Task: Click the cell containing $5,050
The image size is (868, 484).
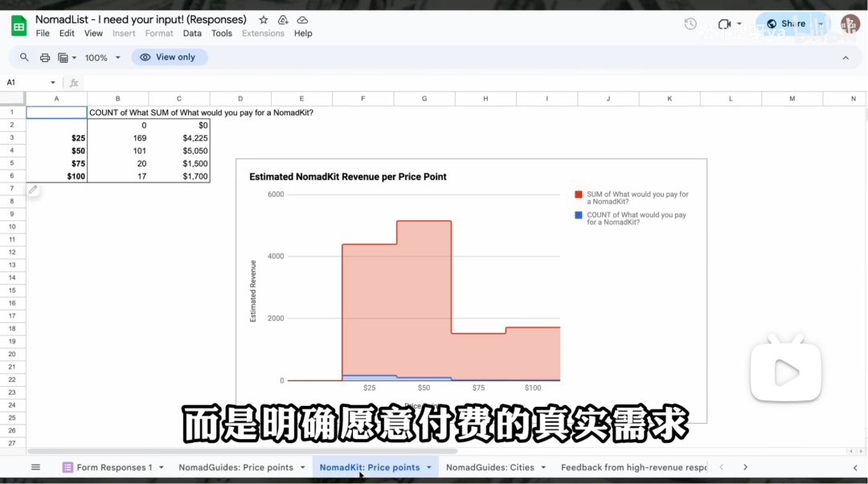Action: 179,150
